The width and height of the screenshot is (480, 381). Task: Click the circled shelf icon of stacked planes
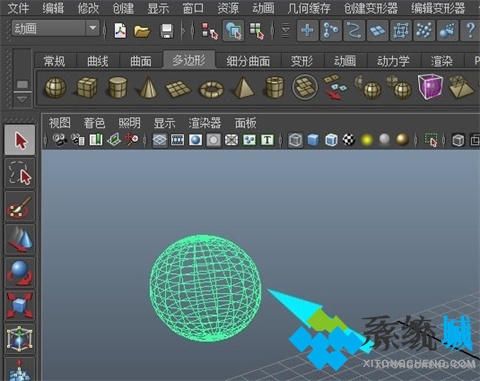tap(304, 87)
